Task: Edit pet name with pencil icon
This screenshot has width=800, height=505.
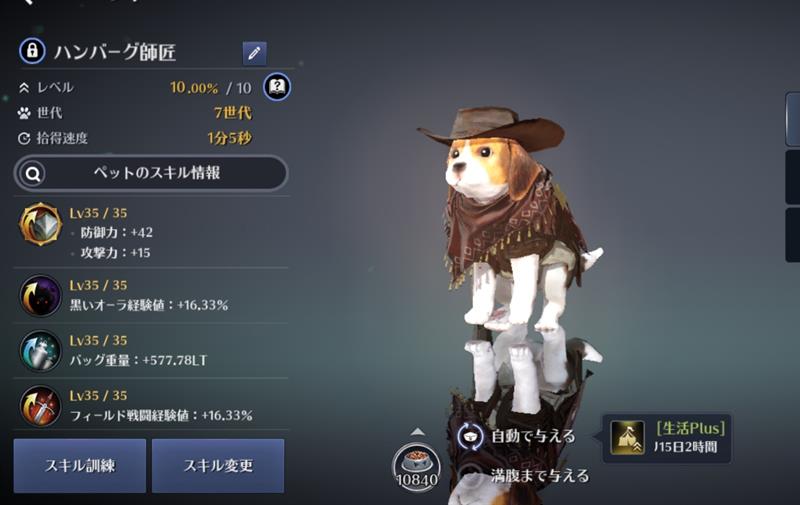Action: point(254,53)
